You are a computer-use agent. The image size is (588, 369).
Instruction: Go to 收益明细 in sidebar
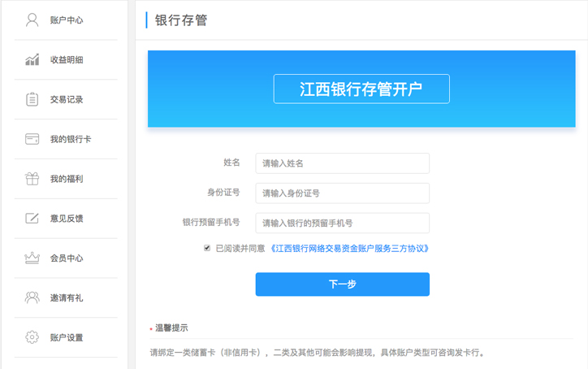click(x=66, y=59)
